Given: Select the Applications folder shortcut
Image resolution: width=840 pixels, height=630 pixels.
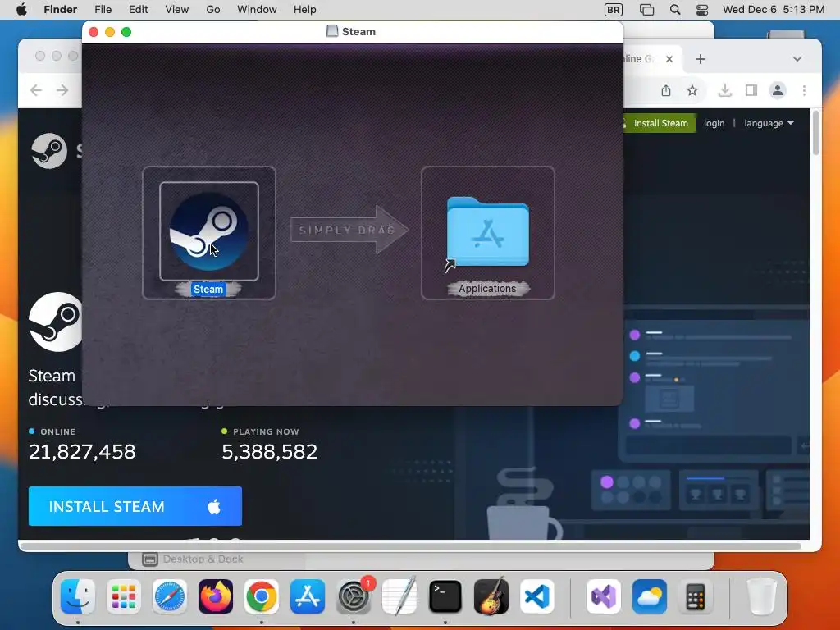Looking at the screenshot, I should tap(487, 232).
